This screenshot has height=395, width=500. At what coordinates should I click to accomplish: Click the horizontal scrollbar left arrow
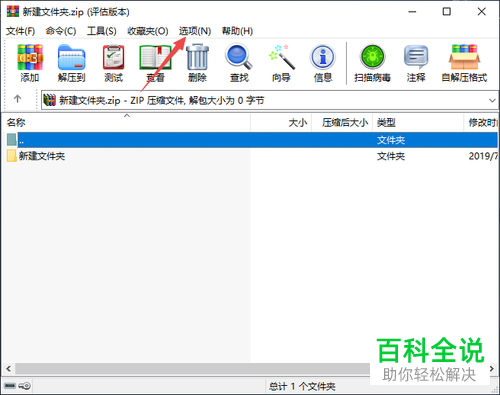coord(9,369)
